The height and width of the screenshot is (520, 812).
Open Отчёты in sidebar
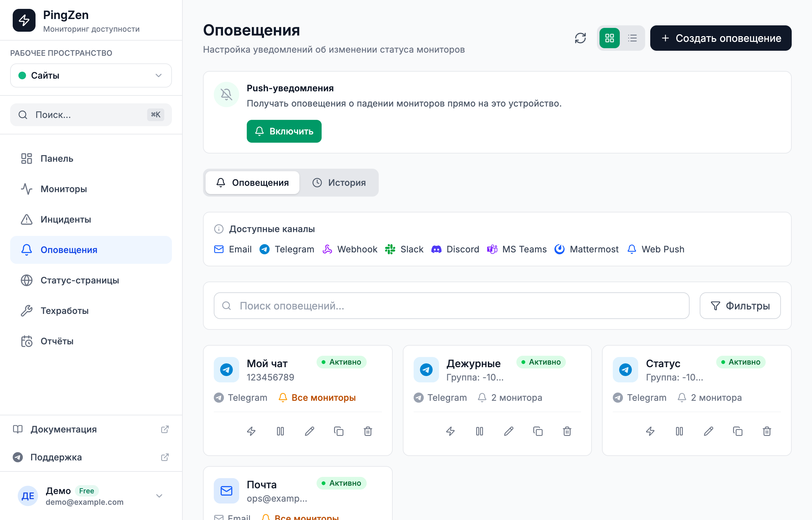point(91,341)
